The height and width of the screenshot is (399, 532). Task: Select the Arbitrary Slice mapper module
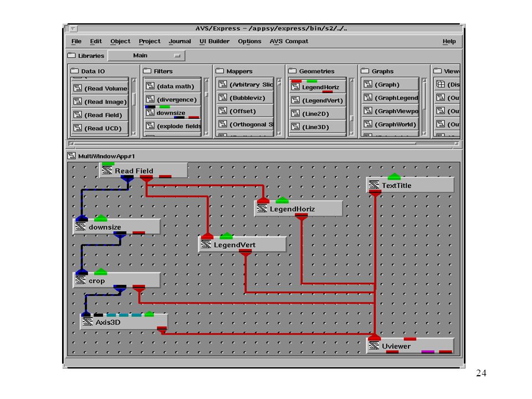(245, 84)
